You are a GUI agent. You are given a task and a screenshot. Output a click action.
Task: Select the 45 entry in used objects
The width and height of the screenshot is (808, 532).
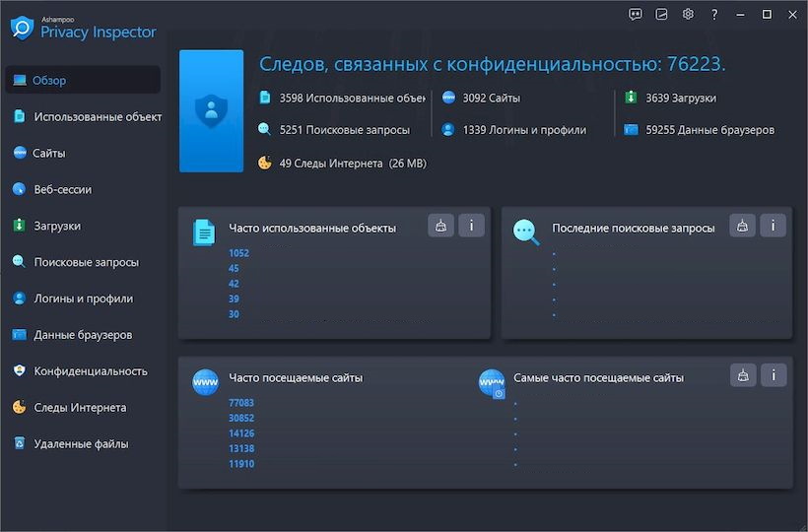(234, 268)
